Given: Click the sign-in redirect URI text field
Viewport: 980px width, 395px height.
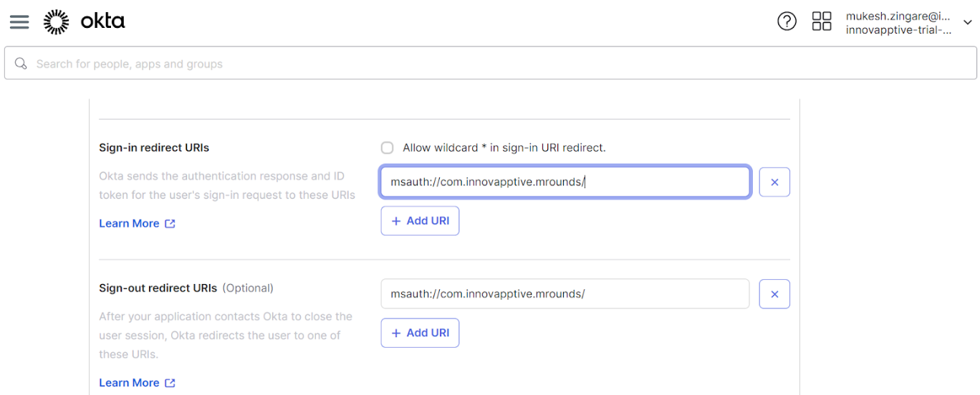Looking at the screenshot, I should click(565, 182).
